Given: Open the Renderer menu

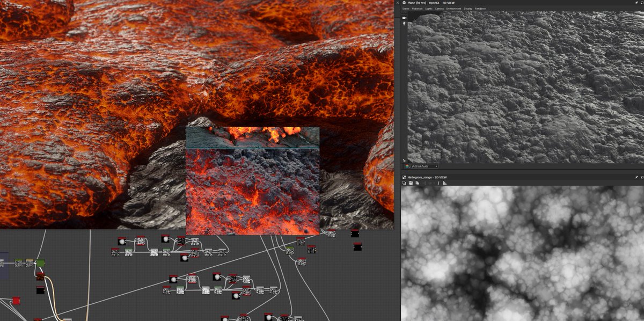Looking at the screenshot, I should click(480, 9).
